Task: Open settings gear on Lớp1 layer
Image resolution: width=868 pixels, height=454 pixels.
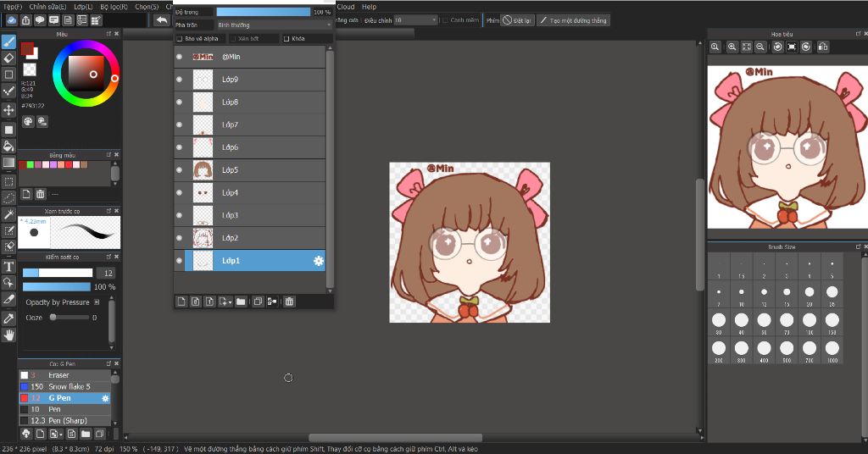Action: 319,260
